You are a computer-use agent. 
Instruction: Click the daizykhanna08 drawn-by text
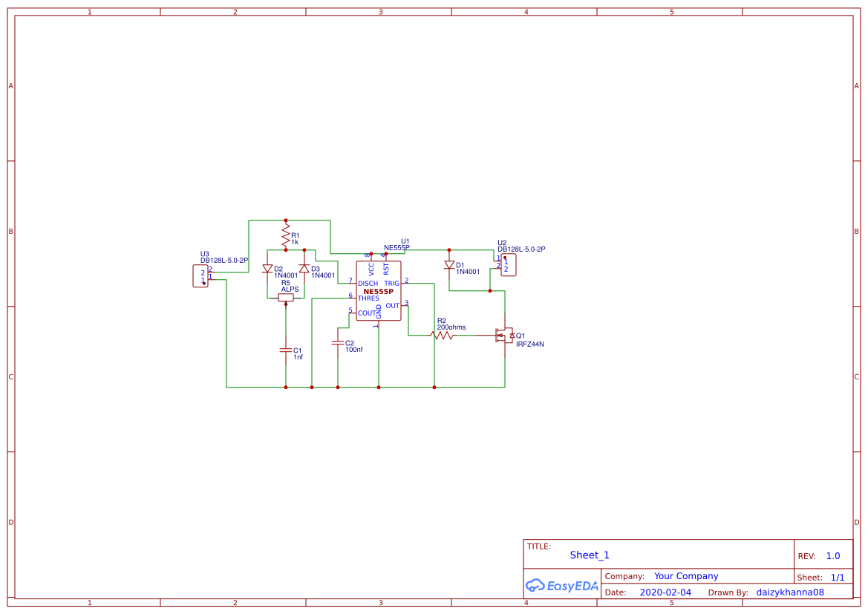coord(790,592)
